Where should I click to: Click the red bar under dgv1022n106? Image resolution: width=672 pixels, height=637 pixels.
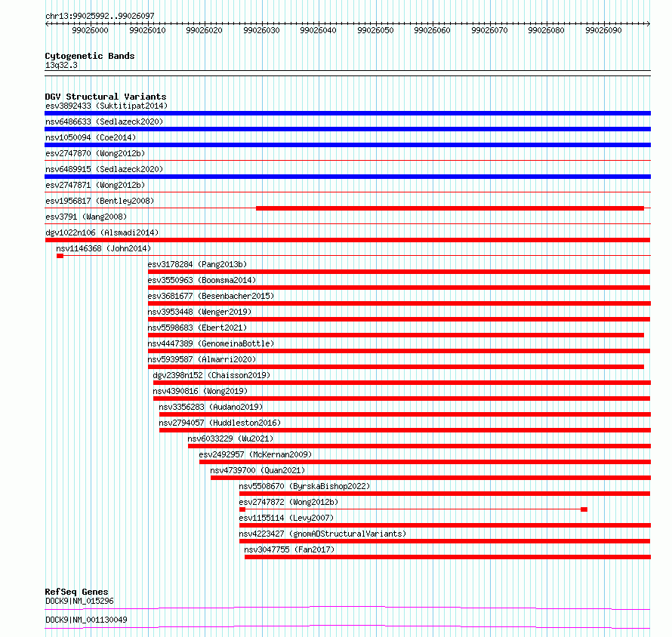click(347, 240)
